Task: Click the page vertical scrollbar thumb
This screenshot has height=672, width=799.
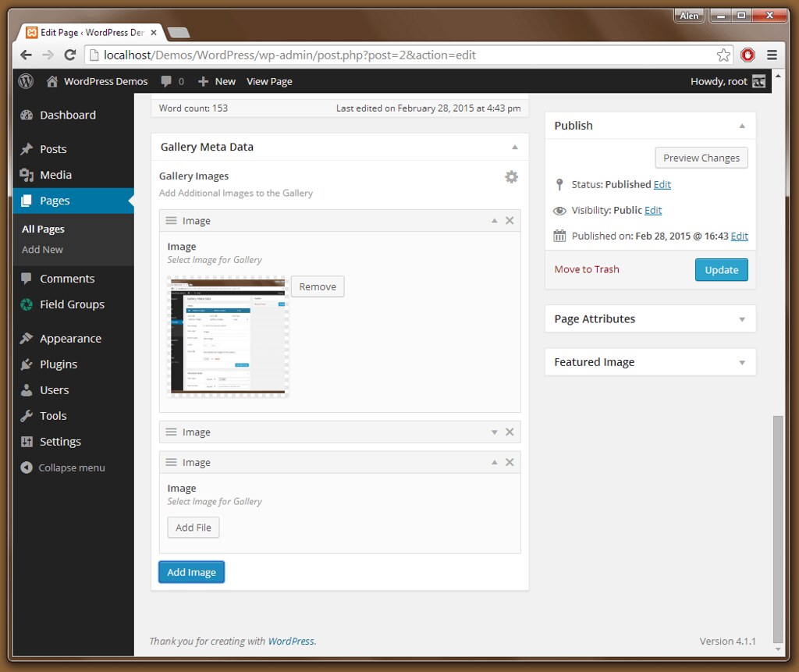Action: click(778, 529)
